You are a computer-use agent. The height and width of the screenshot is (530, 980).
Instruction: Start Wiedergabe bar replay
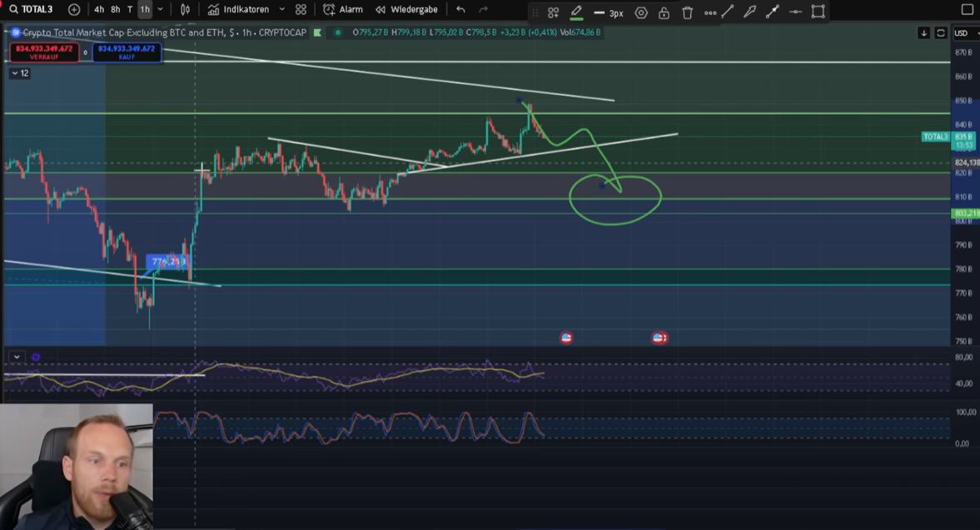(406, 9)
